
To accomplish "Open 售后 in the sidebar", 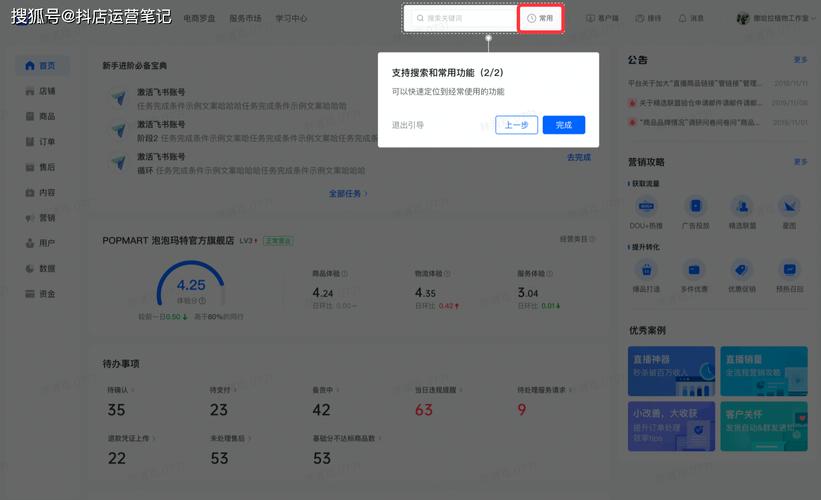I will point(40,167).
